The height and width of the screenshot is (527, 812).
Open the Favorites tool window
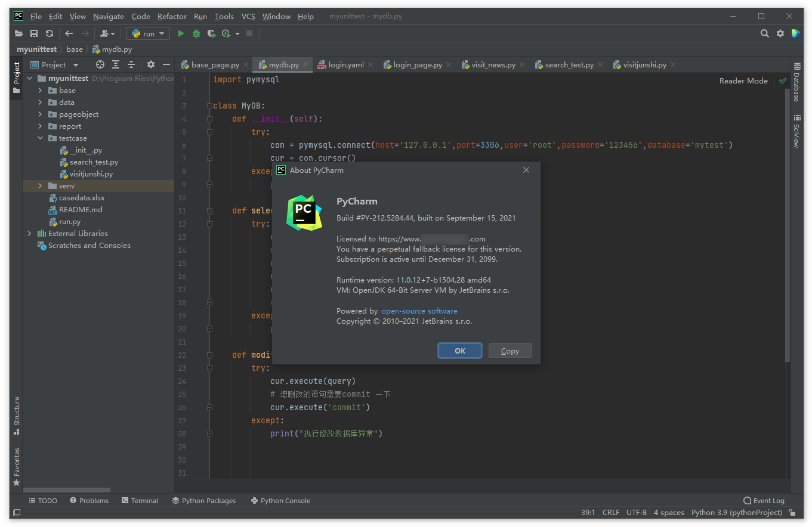point(17,466)
